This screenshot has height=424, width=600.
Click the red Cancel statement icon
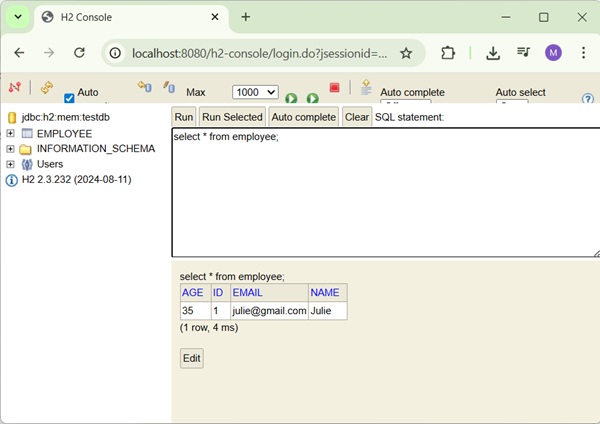335,88
